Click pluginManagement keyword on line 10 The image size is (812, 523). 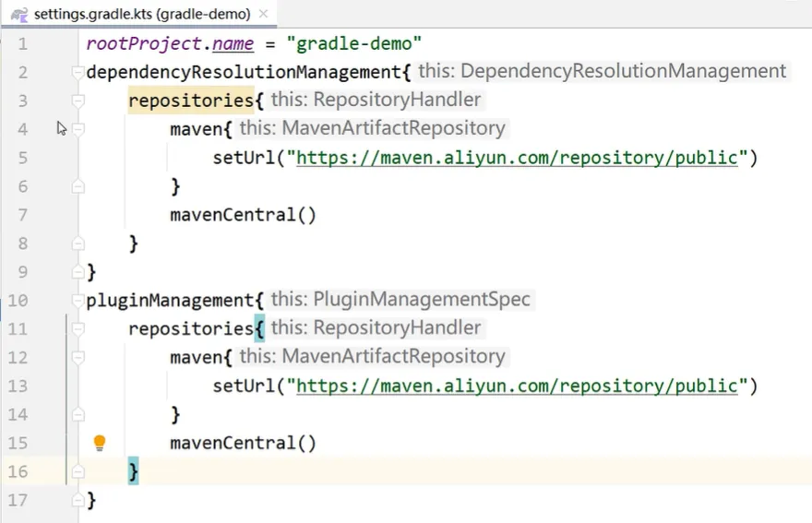[170, 301]
